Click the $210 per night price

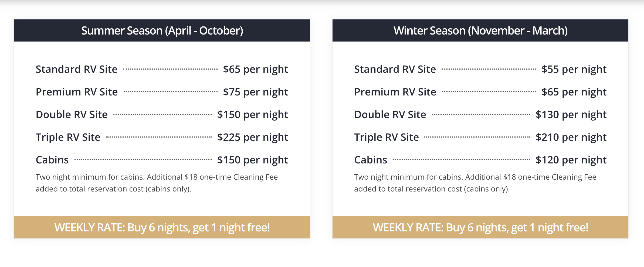(x=571, y=137)
